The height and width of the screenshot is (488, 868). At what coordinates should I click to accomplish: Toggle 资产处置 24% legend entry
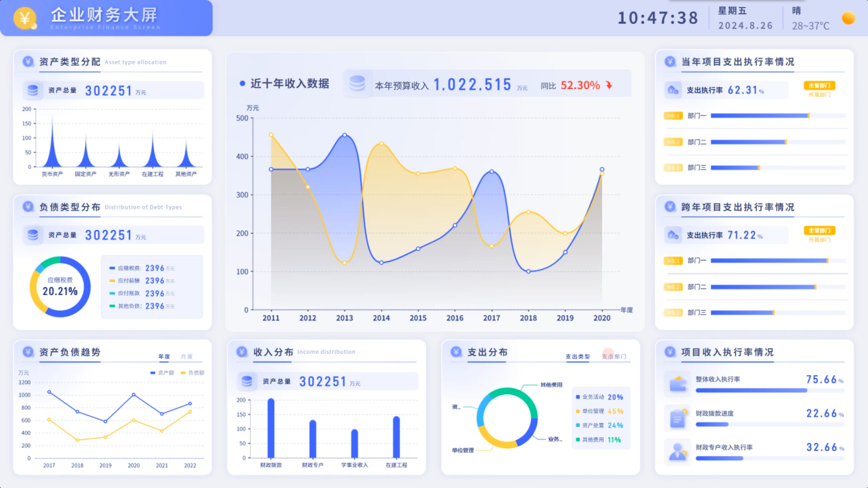[x=599, y=425]
